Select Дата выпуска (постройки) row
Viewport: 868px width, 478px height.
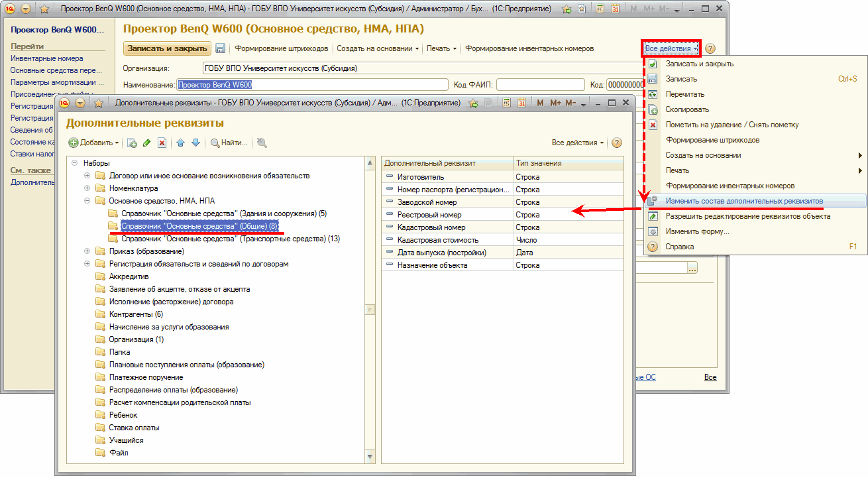click(x=503, y=253)
